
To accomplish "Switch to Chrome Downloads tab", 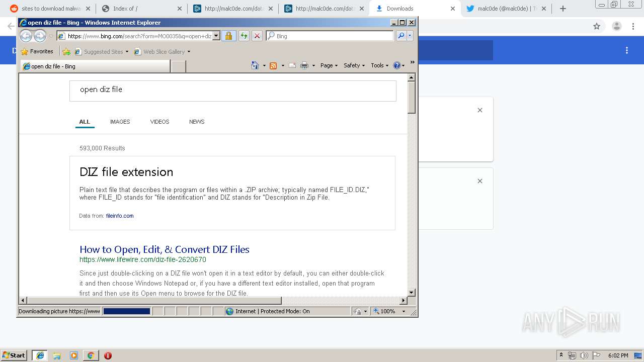I will (x=415, y=9).
